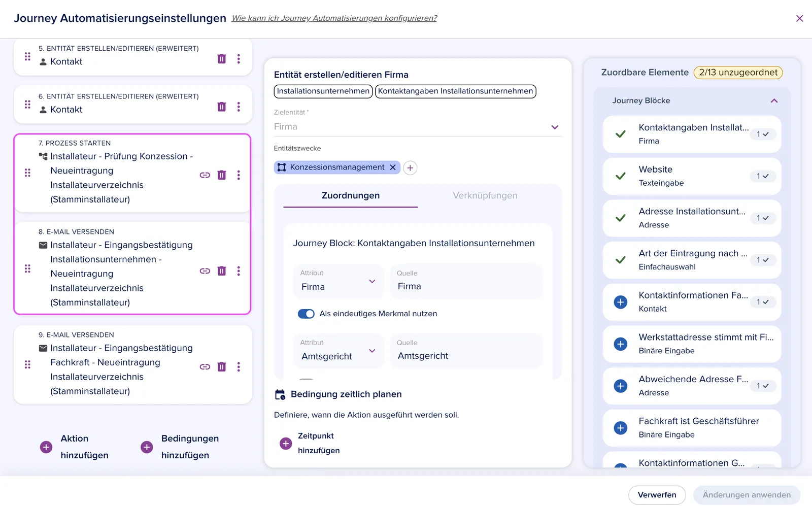Open help link on configuring Journey Automatisierungen
812x506 pixels.
pyautogui.click(x=334, y=18)
